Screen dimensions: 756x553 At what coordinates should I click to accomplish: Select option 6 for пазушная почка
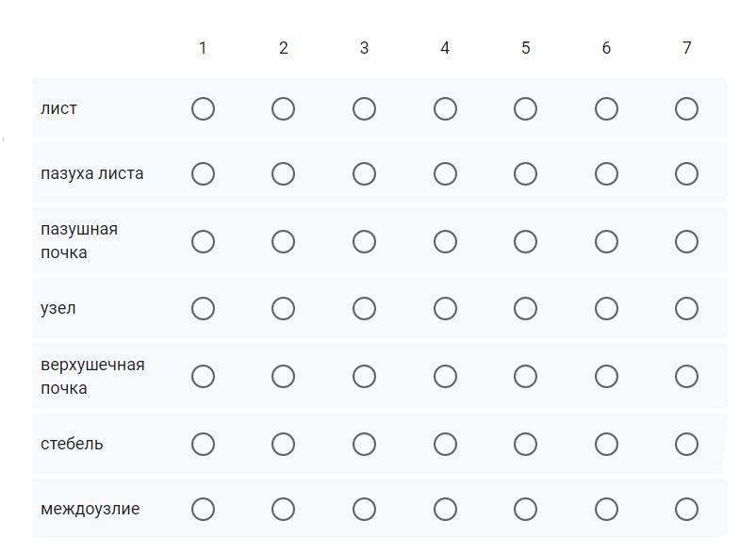coord(606,242)
